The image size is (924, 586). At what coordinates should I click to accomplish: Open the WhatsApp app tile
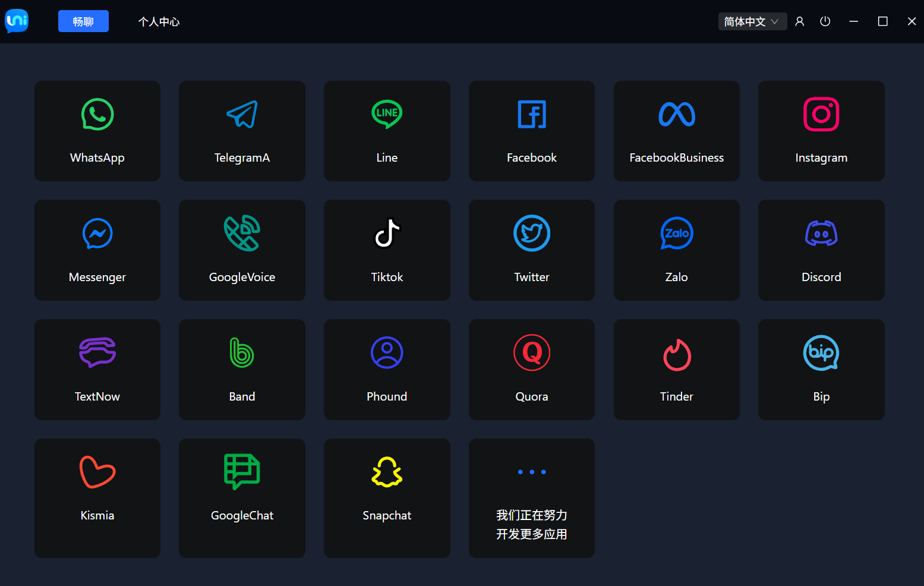[97, 131]
